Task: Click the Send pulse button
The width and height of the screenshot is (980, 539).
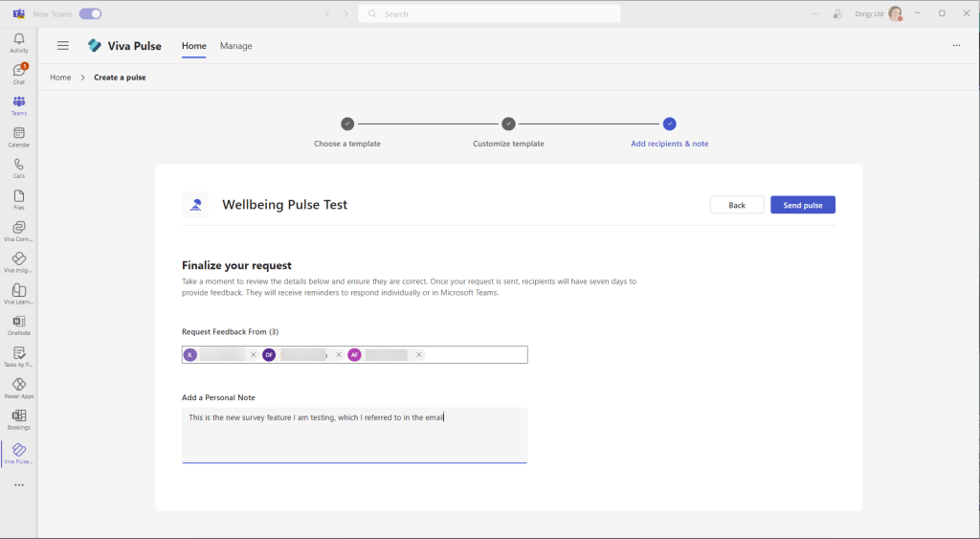Action: 802,205
